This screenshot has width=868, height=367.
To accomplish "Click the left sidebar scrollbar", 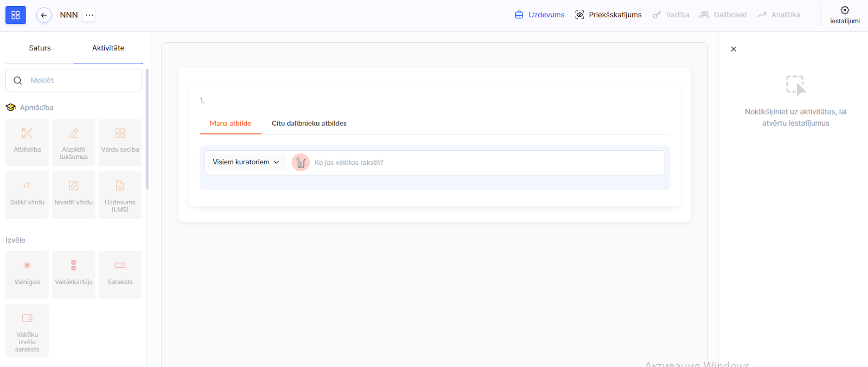I will (x=147, y=129).
